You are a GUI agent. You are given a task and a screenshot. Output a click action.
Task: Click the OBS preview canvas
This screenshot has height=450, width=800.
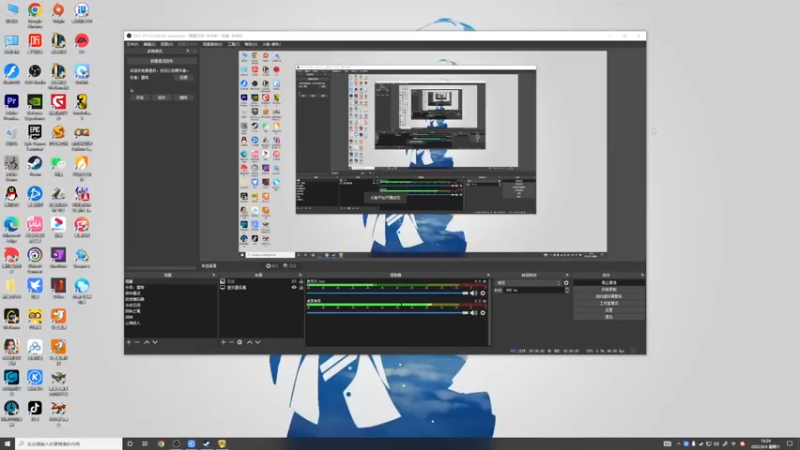coord(422,154)
